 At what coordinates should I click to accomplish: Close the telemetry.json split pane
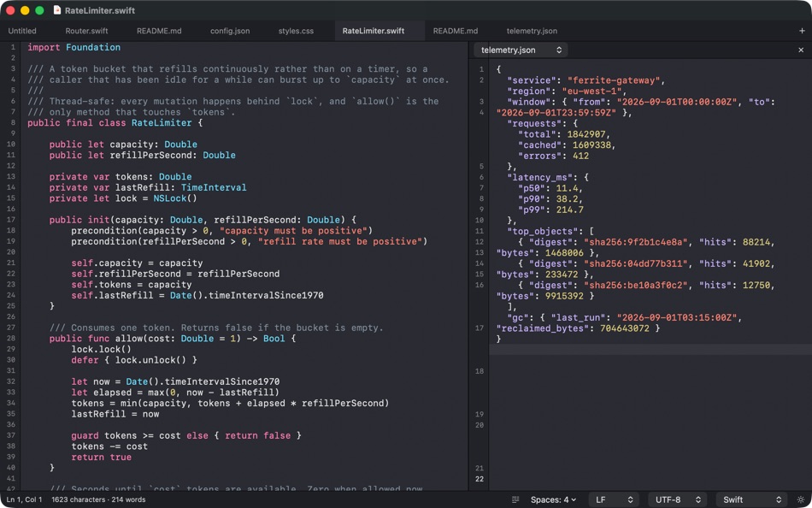pyautogui.click(x=801, y=50)
